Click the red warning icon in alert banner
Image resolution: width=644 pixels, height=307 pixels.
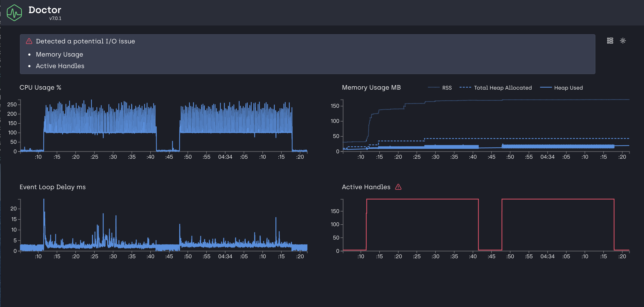point(29,41)
